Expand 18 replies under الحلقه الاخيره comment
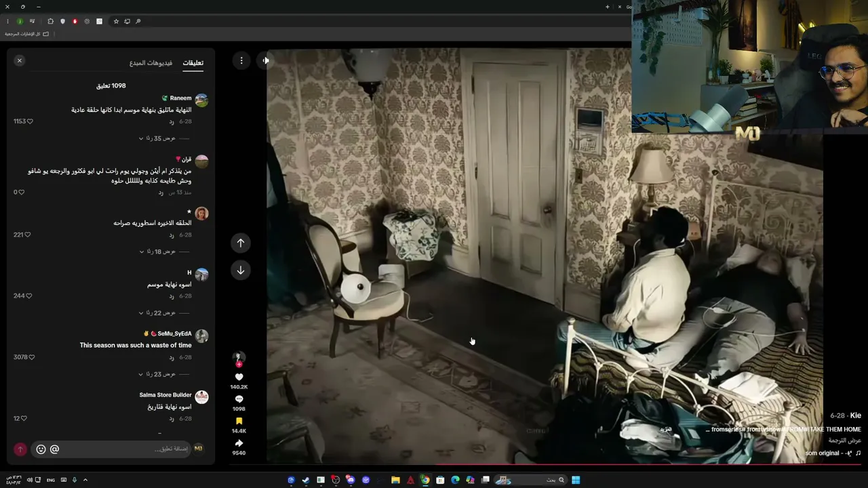 [157, 251]
